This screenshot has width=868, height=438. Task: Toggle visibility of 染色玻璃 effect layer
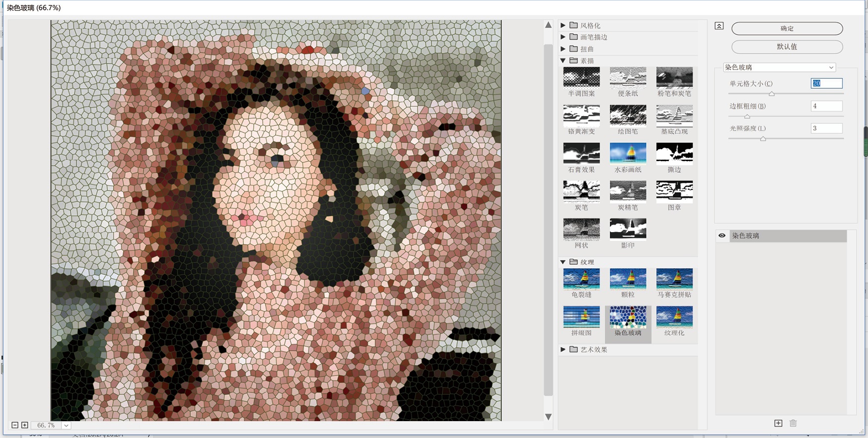722,236
